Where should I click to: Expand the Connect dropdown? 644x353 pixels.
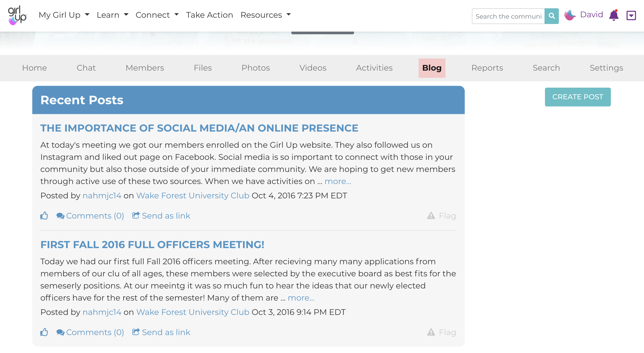(157, 15)
